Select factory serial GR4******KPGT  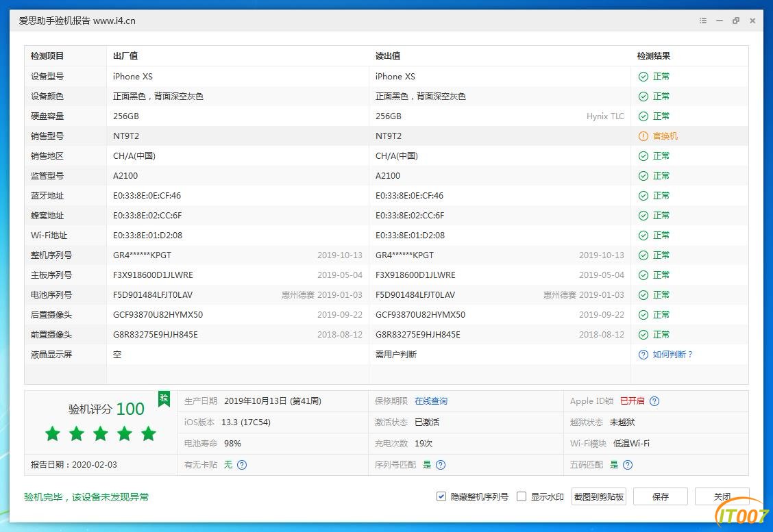point(142,255)
